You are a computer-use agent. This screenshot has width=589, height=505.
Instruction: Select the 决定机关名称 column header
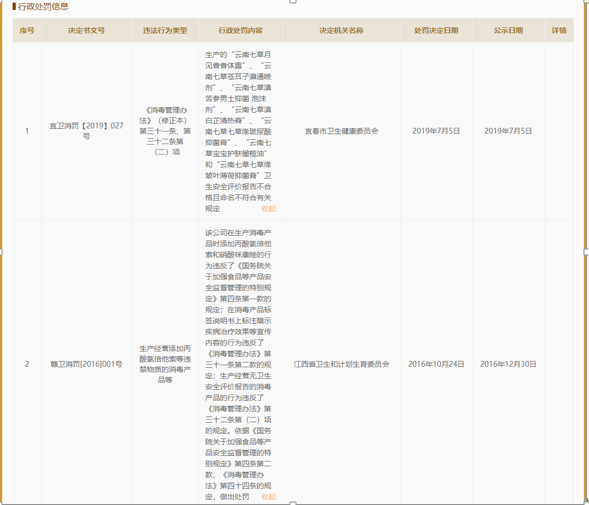(x=341, y=30)
